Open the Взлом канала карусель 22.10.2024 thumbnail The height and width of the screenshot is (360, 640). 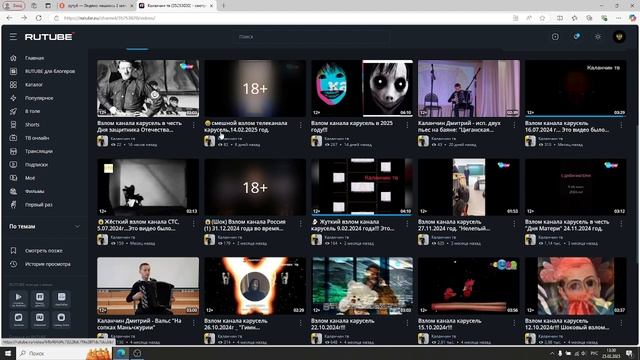coord(362,286)
